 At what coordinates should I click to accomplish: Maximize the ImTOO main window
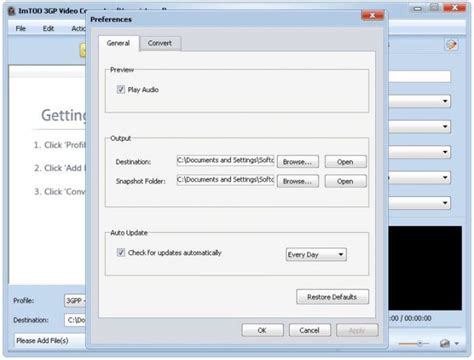coord(434,8)
